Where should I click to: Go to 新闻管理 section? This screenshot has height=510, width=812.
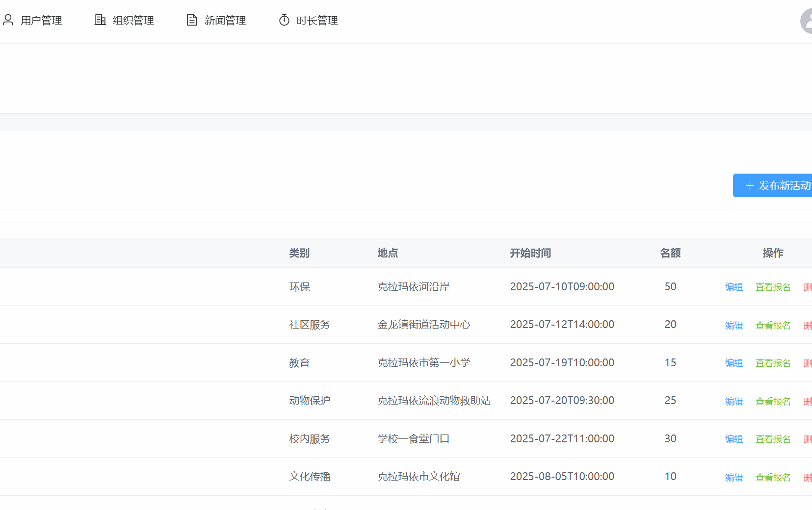pyautogui.click(x=225, y=21)
